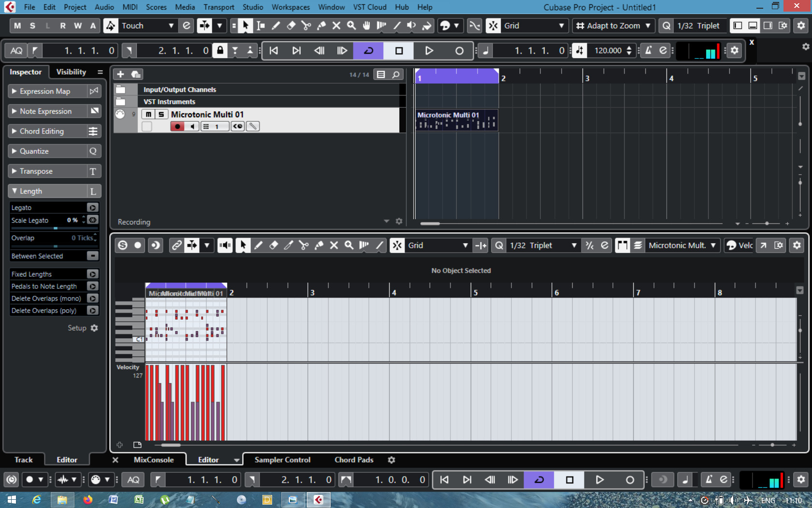This screenshot has height=508, width=812.
Task: Click the tempo 120.000 field
Action: [608, 50]
